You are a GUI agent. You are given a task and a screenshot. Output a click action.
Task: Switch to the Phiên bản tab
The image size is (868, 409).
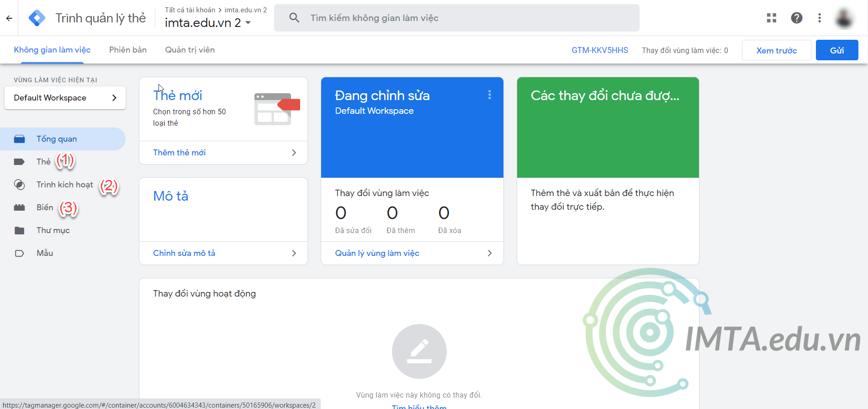pos(128,50)
